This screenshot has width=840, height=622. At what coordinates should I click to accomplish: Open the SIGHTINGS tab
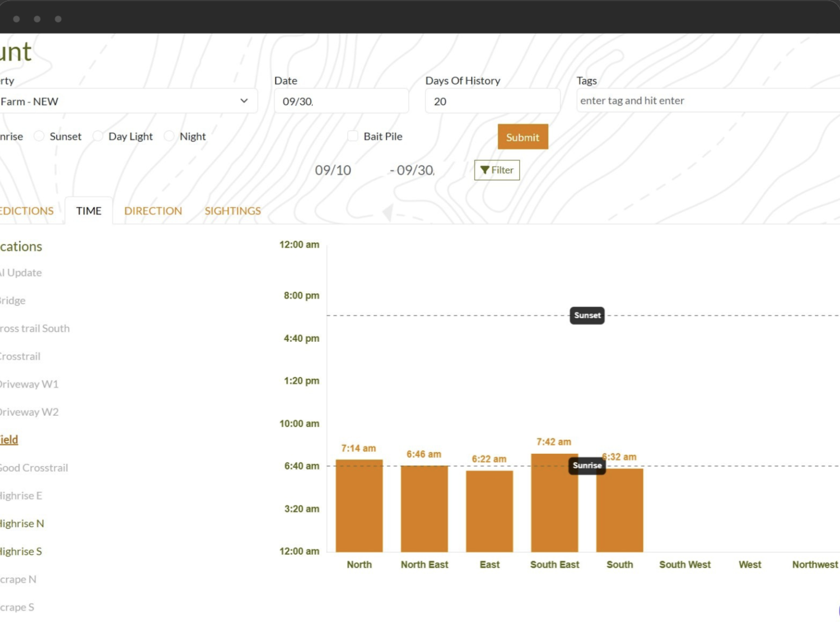pos(233,211)
